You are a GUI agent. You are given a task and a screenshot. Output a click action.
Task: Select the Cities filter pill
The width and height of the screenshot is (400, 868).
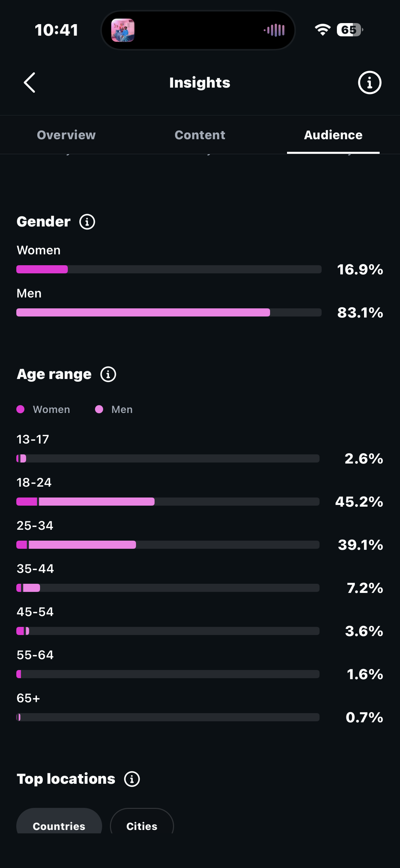pos(142,822)
